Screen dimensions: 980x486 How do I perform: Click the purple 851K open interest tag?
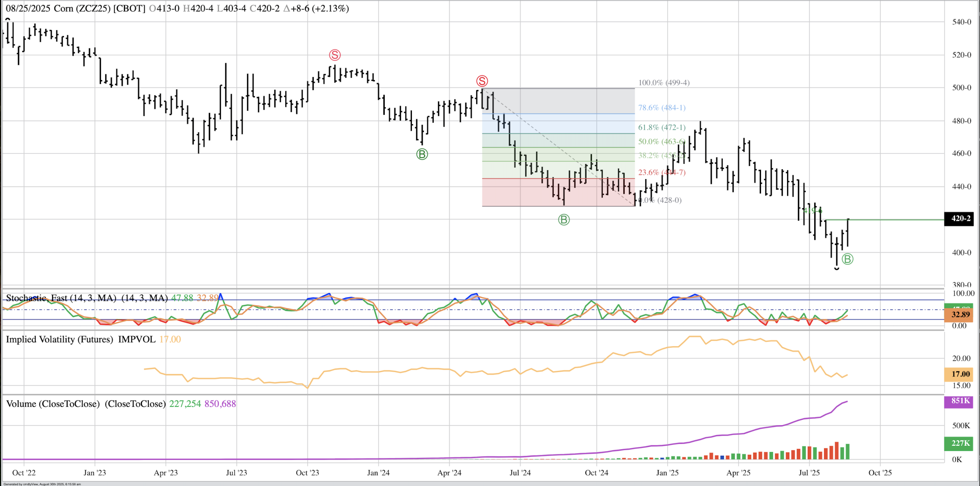pos(958,401)
